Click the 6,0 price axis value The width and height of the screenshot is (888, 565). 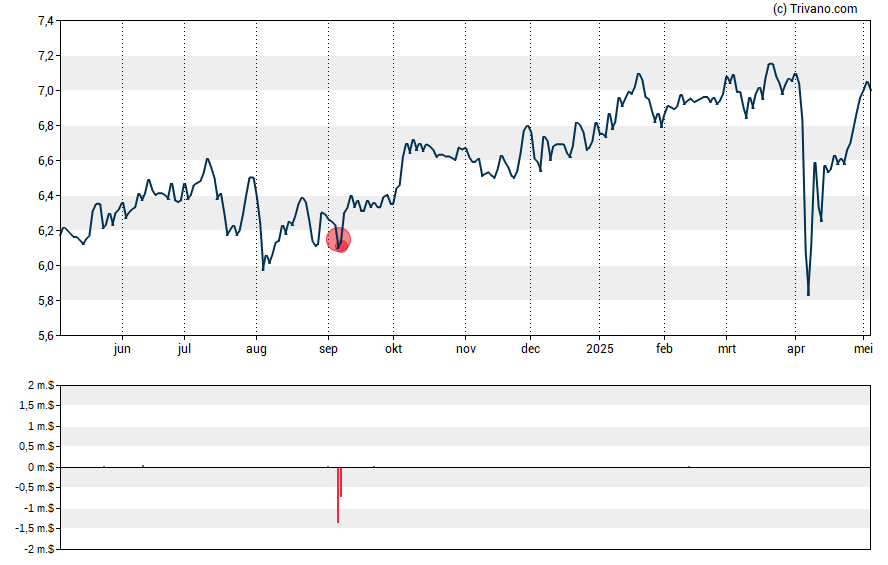click(46, 266)
